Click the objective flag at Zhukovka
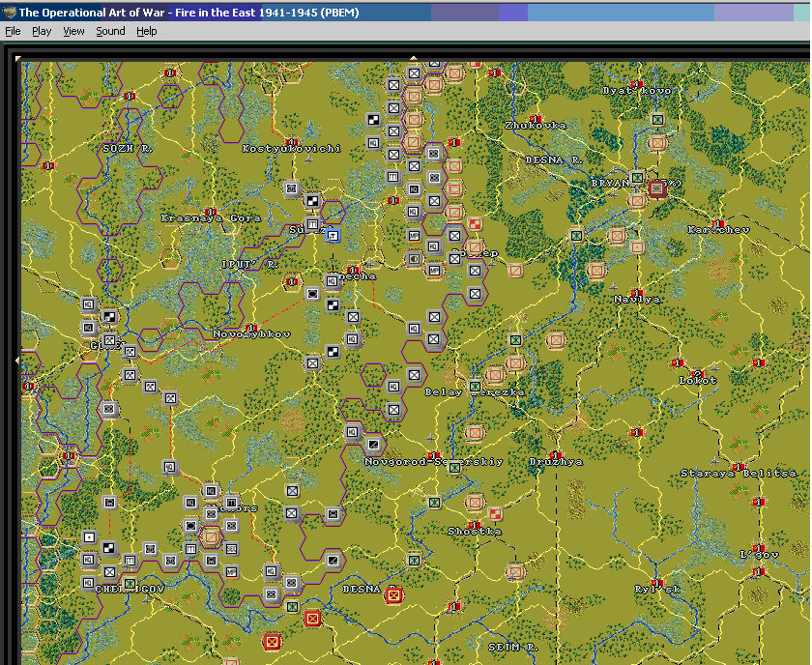The width and height of the screenshot is (812, 665). (x=536, y=119)
